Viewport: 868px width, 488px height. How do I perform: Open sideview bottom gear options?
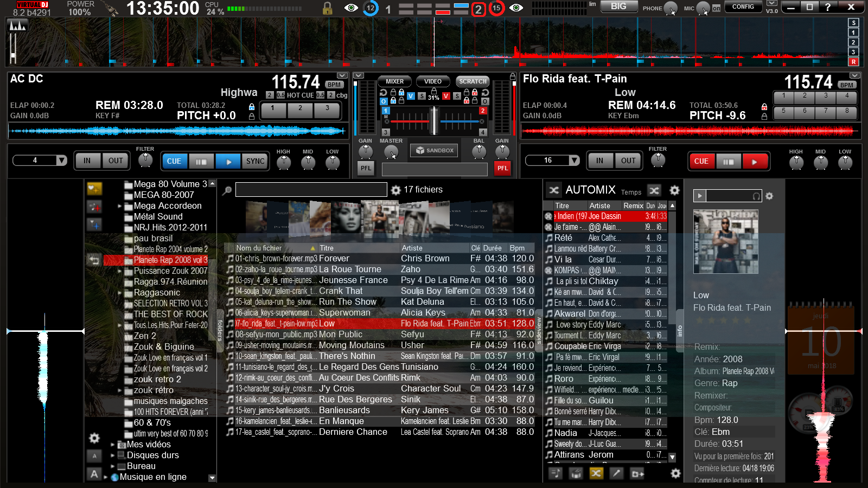click(675, 473)
